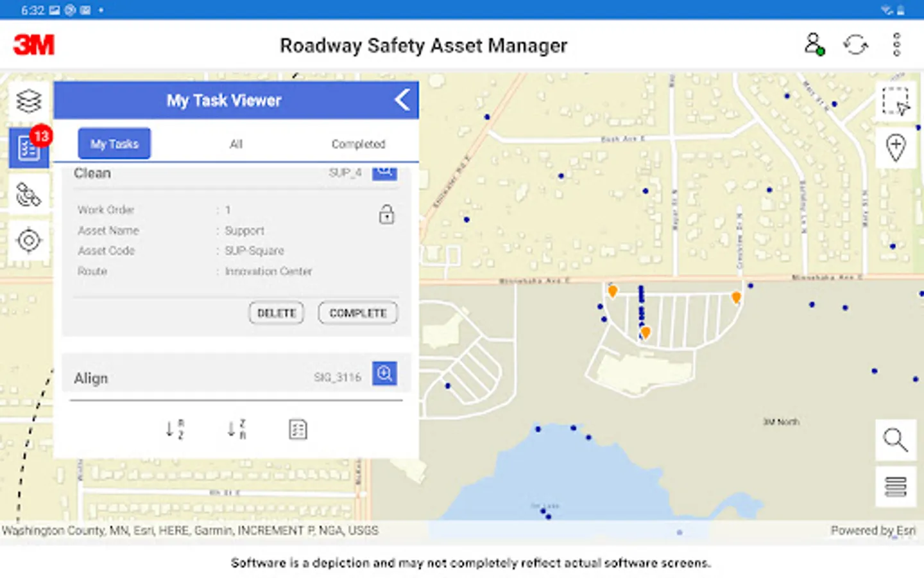924x578 pixels.
Task: Open the list menu icon on map
Action: tap(896, 486)
